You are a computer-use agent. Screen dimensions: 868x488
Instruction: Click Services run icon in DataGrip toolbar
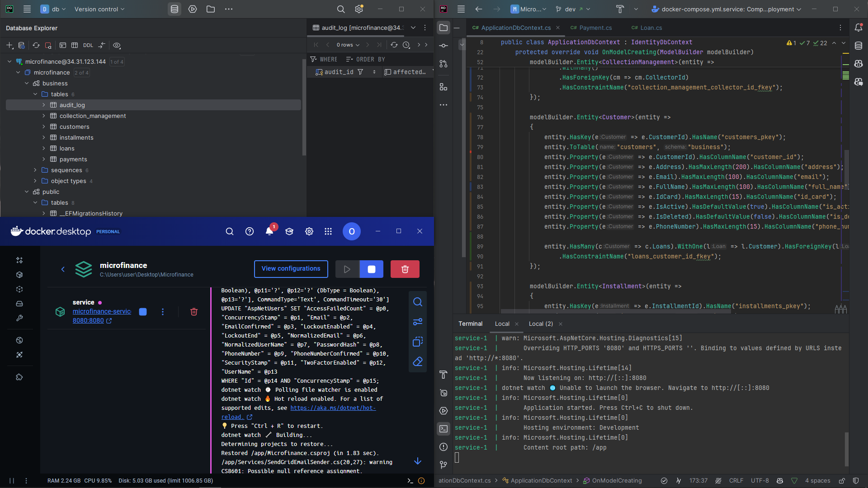[x=193, y=9]
